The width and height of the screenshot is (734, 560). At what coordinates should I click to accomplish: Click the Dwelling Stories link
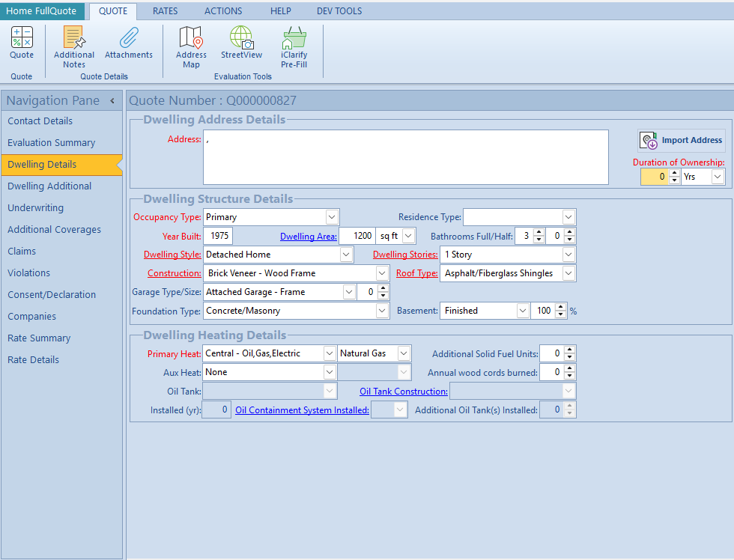click(x=405, y=255)
